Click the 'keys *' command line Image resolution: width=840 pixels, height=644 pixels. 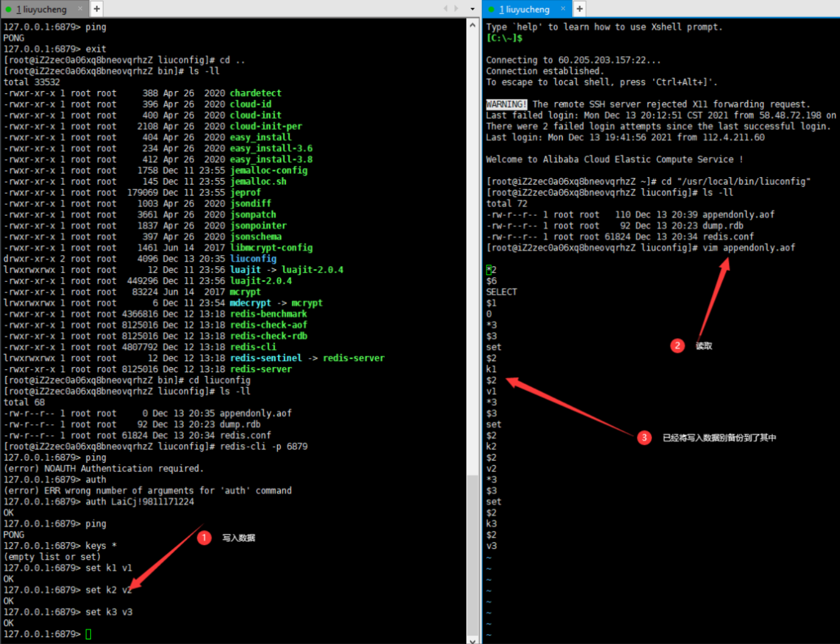(60, 546)
